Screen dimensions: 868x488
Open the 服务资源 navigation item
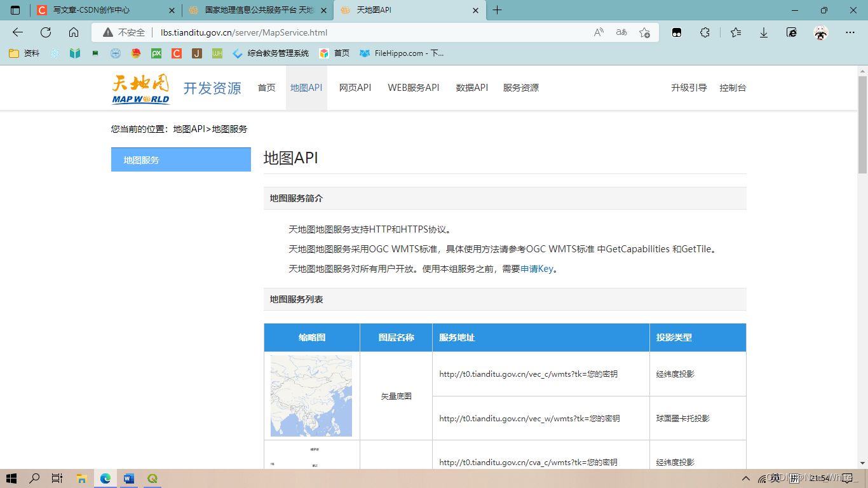coord(521,88)
